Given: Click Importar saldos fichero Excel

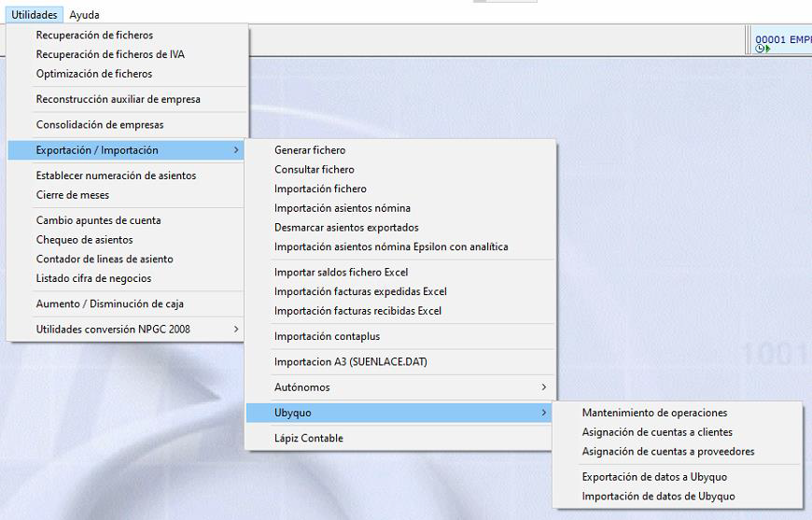Looking at the screenshot, I should tap(399, 272).
